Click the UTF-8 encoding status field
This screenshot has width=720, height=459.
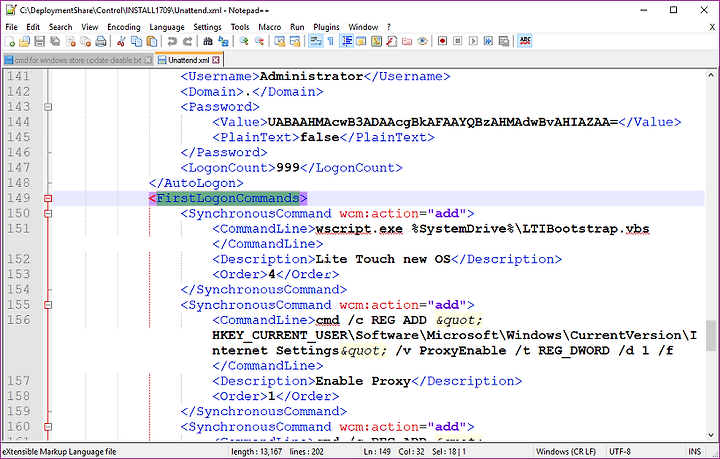pyautogui.click(x=620, y=452)
